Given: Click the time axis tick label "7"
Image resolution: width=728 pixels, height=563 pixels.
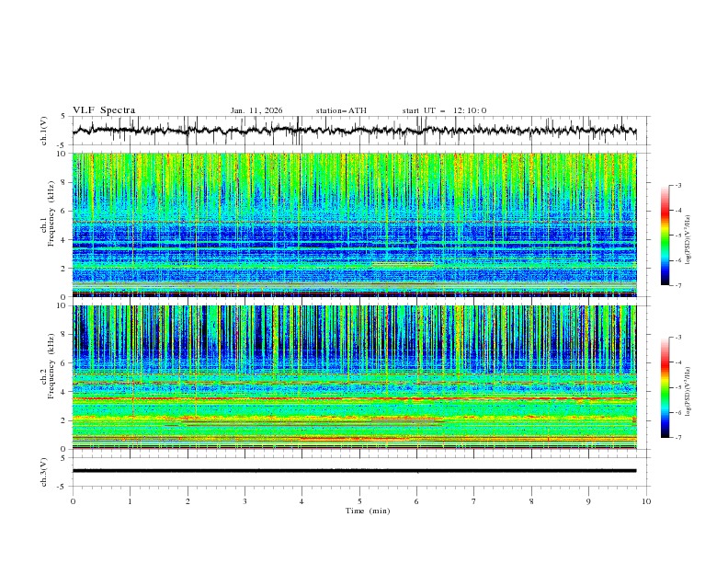Looking at the screenshot, I should point(474,501).
